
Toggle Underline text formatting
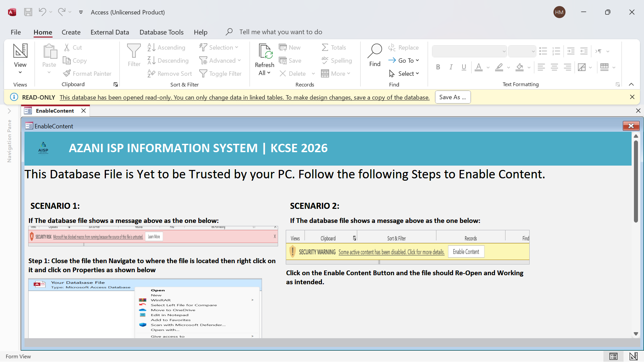(x=464, y=67)
